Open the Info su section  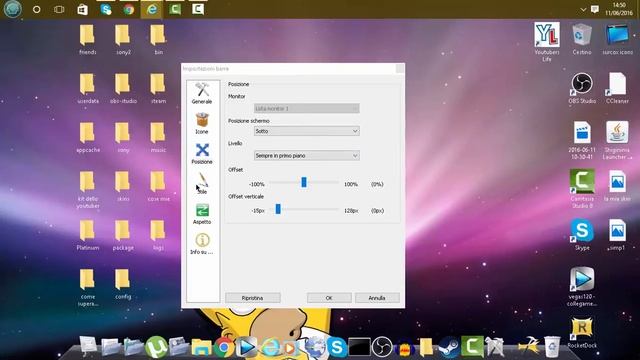click(x=202, y=244)
